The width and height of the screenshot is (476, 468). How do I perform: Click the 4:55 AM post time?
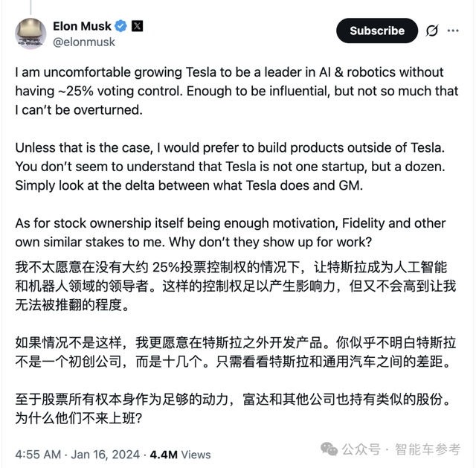[39, 454]
